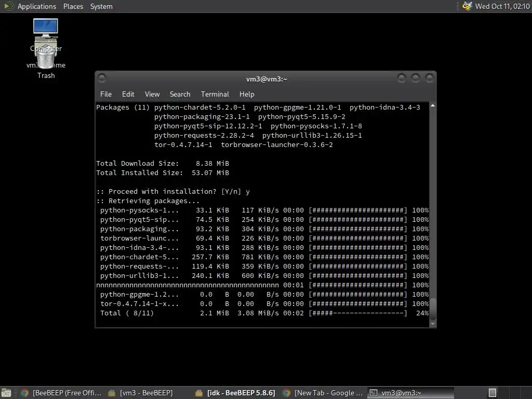Click 'Packages (11)' text in terminal

[123, 108]
